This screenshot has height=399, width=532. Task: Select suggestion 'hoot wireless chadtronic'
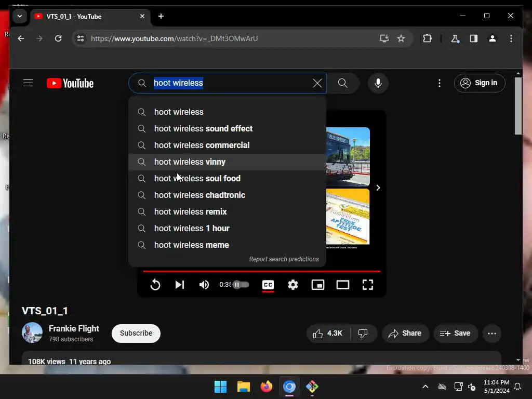(x=227, y=195)
